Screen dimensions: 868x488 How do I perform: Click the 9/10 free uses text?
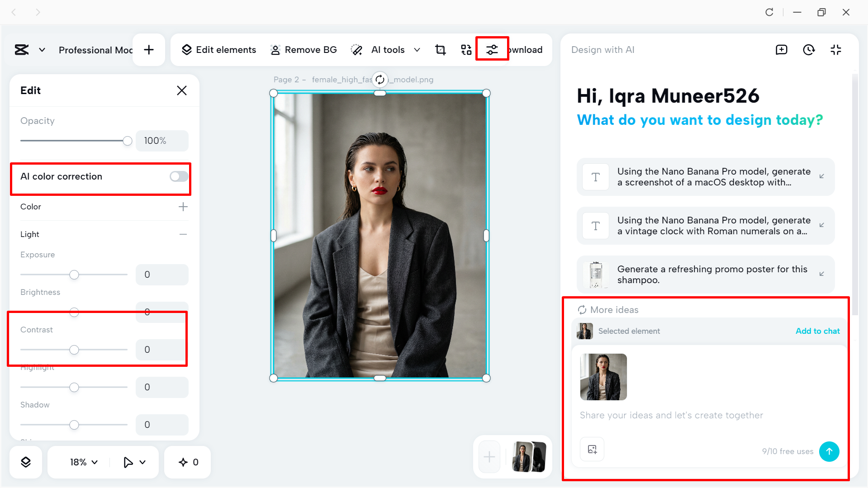787,451
